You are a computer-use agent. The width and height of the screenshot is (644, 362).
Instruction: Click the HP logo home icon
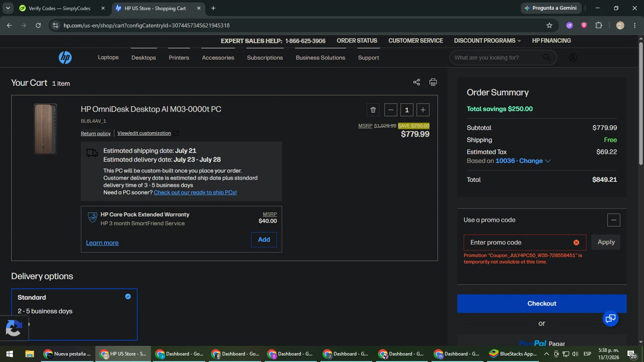click(65, 57)
